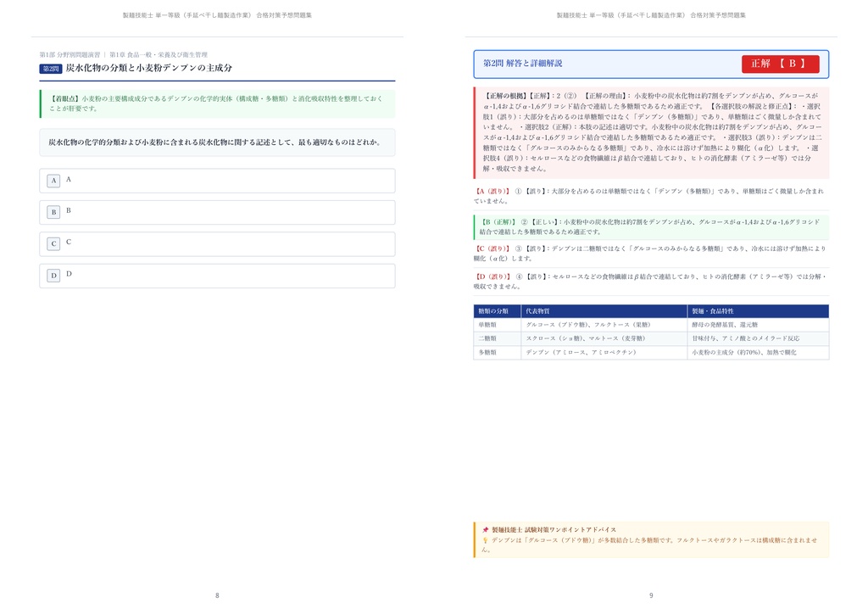The image size is (868, 614).
Task: Click page number 9
Action: tap(651, 595)
